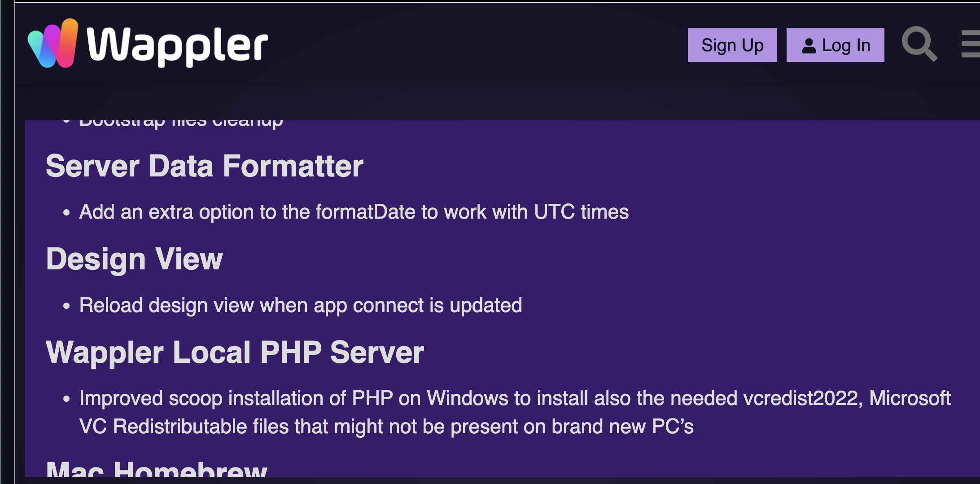Click the Sign Up button
The image size is (980, 484).
pos(732,45)
